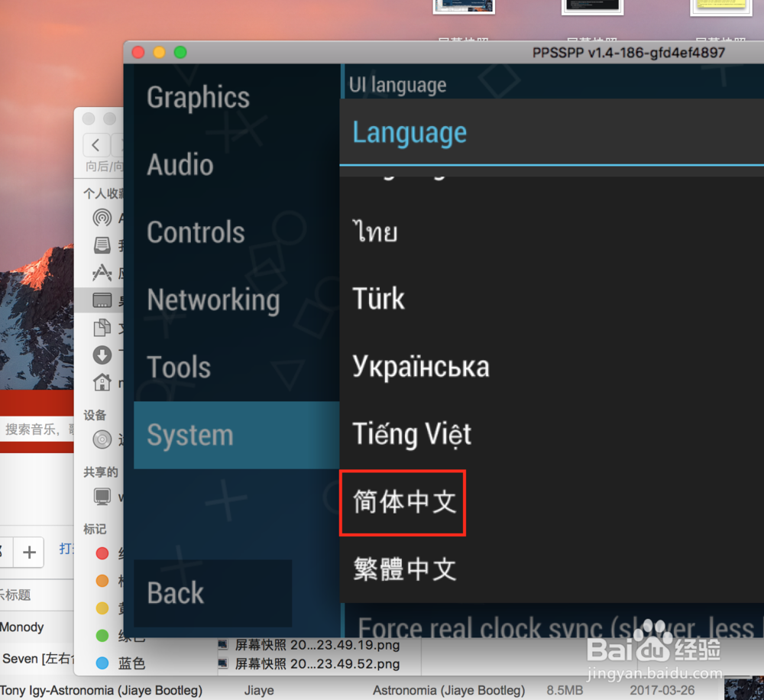Select the System settings tab
Screen dimensions: 764x700
pos(236,435)
